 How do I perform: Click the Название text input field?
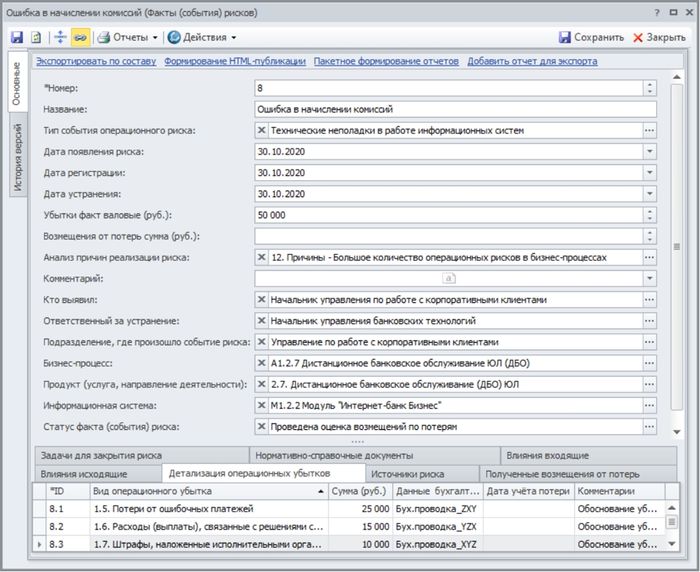pos(455,109)
